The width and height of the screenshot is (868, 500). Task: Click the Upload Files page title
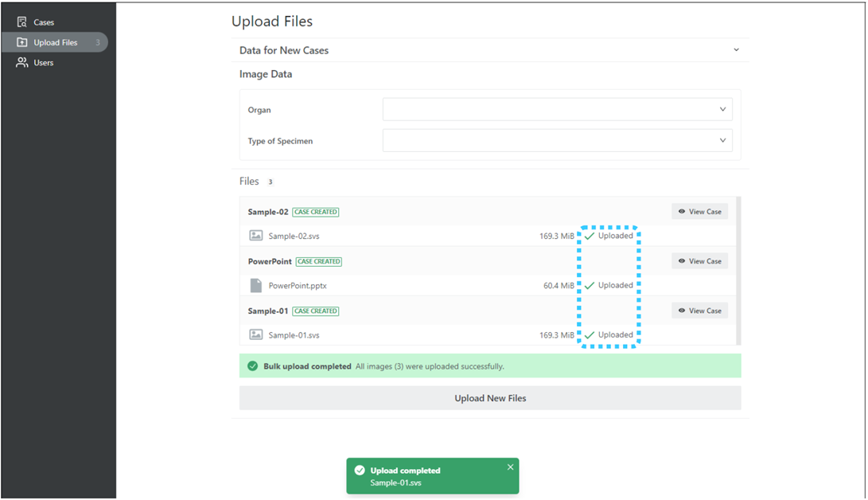[272, 21]
